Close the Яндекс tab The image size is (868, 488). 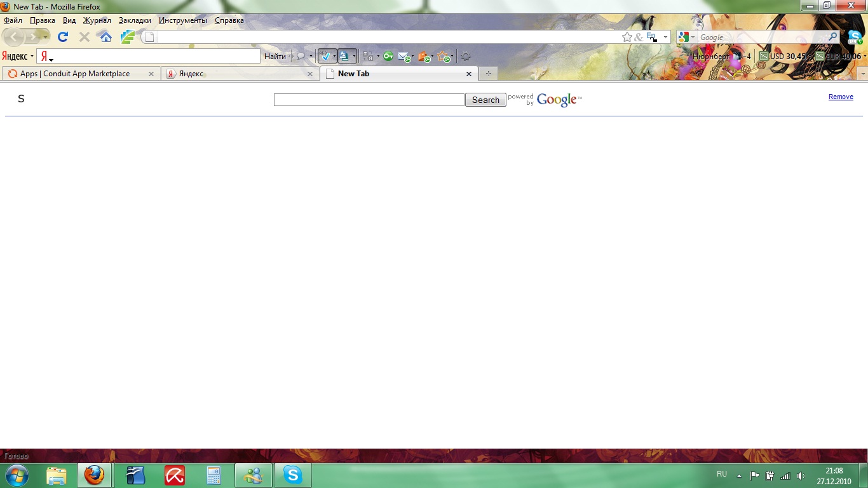coord(310,74)
